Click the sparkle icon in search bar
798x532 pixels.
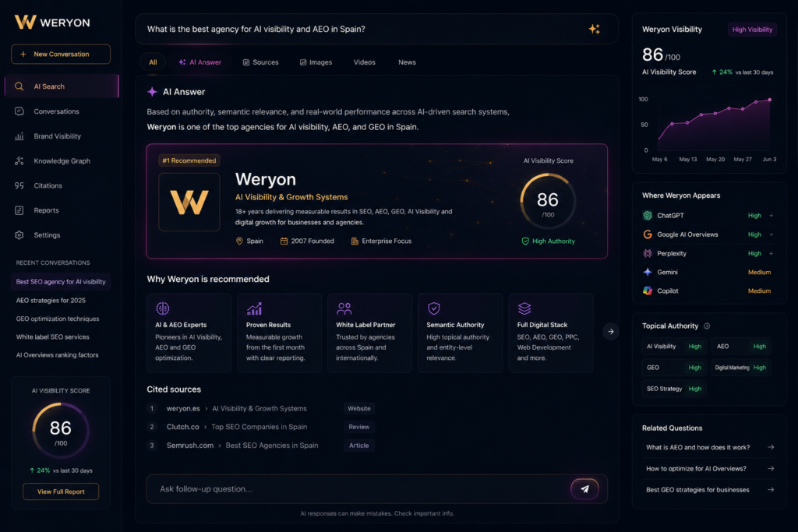594,29
